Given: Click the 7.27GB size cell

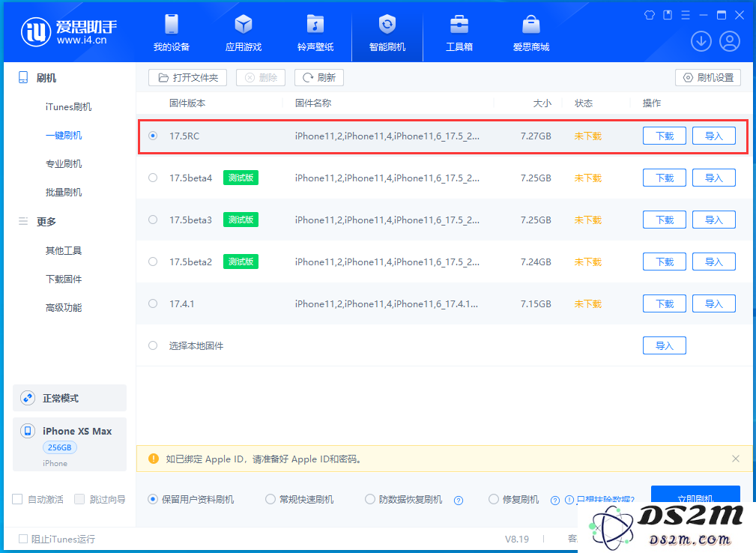Looking at the screenshot, I should (536, 136).
